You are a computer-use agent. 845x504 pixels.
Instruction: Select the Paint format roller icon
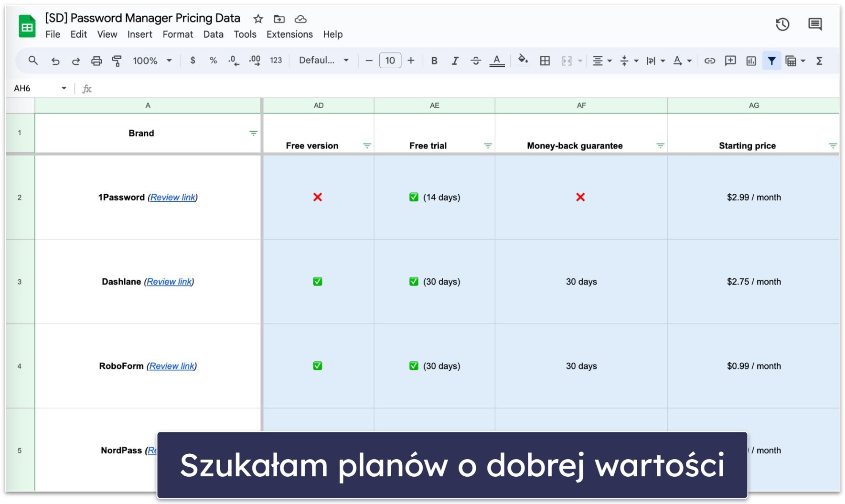[117, 61]
